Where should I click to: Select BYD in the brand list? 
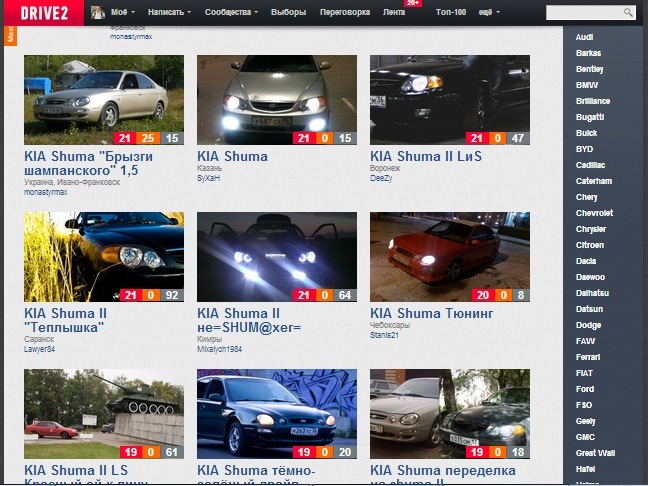(584, 149)
